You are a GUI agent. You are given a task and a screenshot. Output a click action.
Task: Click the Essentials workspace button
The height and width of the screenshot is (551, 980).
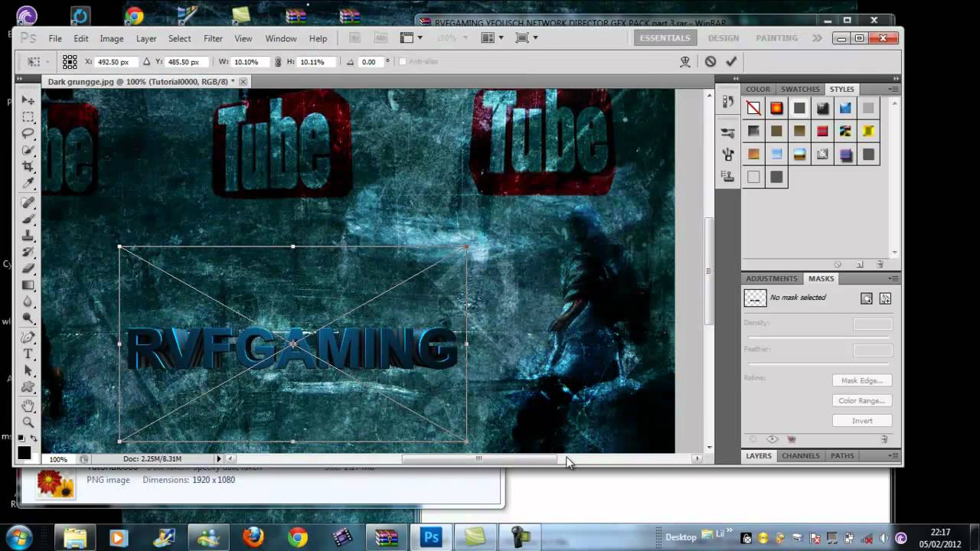click(665, 38)
